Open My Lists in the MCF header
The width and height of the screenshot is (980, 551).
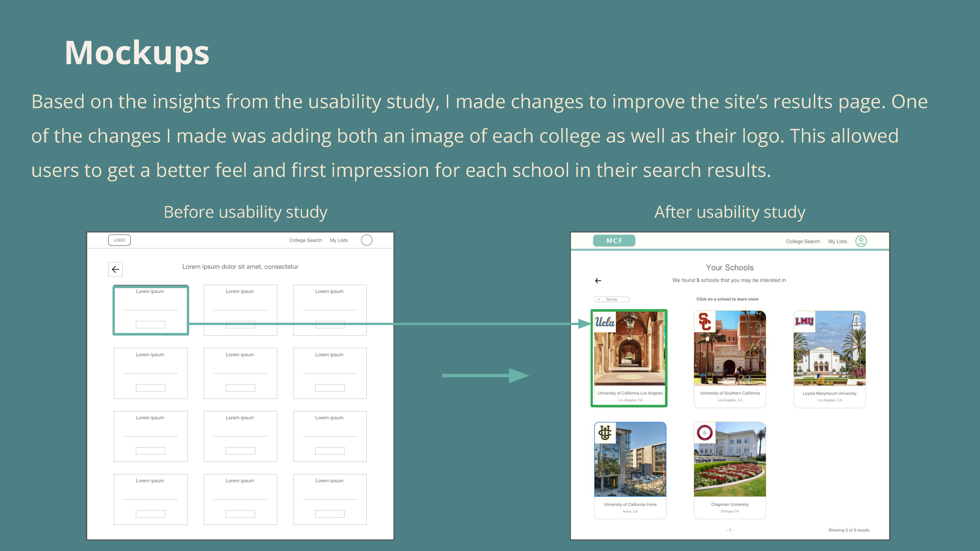(x=838, y=242)
